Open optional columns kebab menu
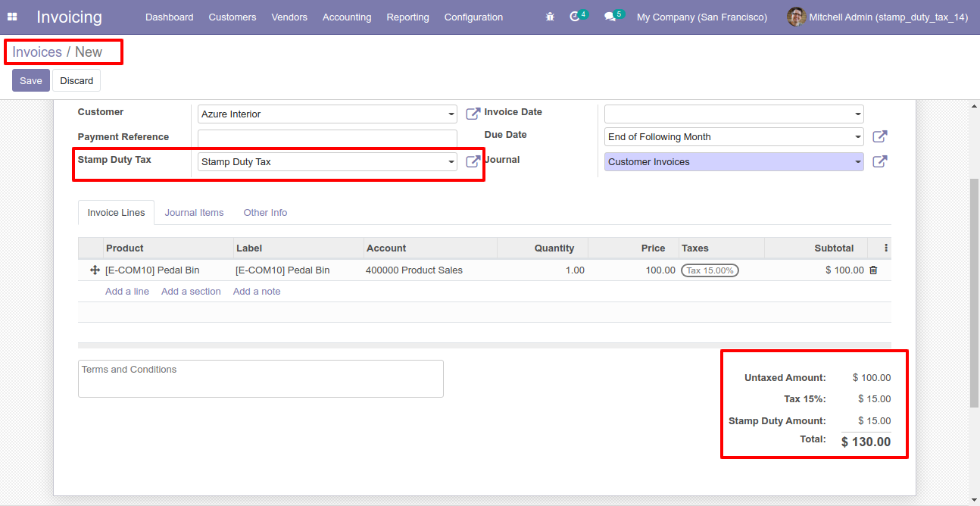 point(886,248)
